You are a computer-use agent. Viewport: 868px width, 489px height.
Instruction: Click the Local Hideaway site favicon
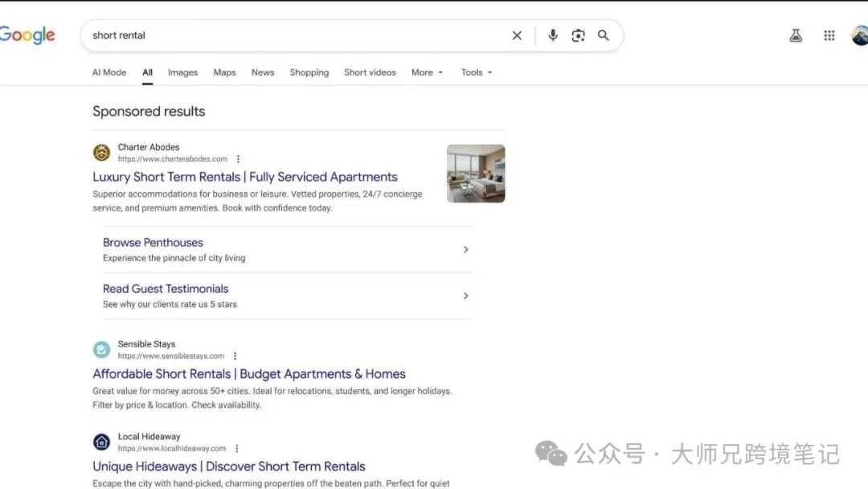[x=101, y=442]
